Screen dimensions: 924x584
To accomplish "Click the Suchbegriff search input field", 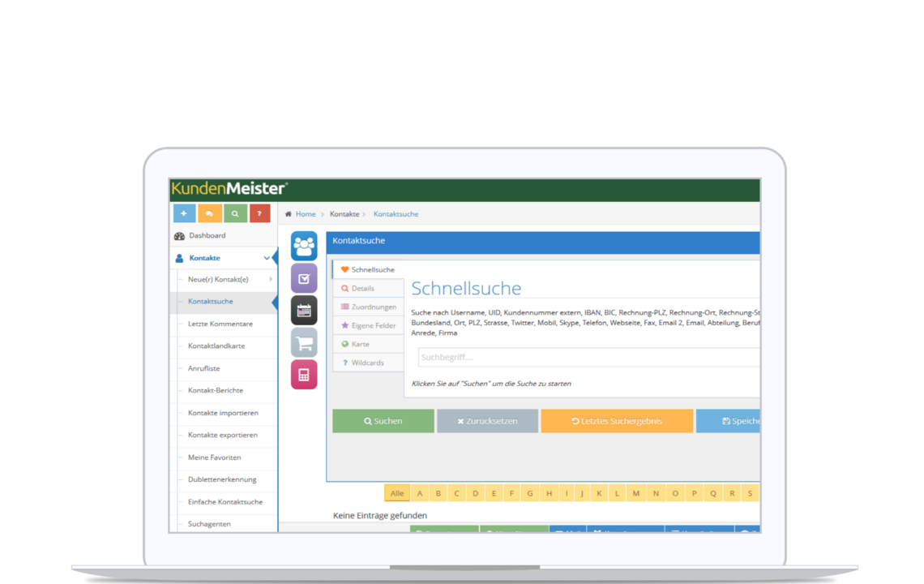I will point(588,358).
